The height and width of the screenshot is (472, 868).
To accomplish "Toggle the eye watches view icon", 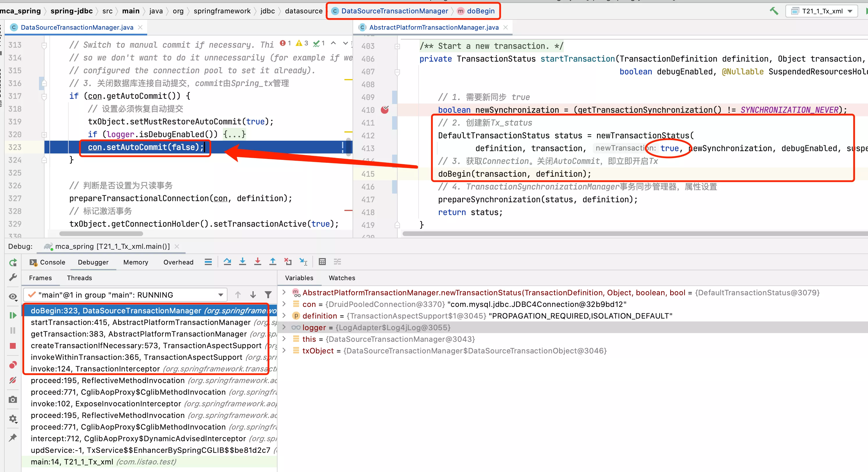I will (x=13, y=297).
